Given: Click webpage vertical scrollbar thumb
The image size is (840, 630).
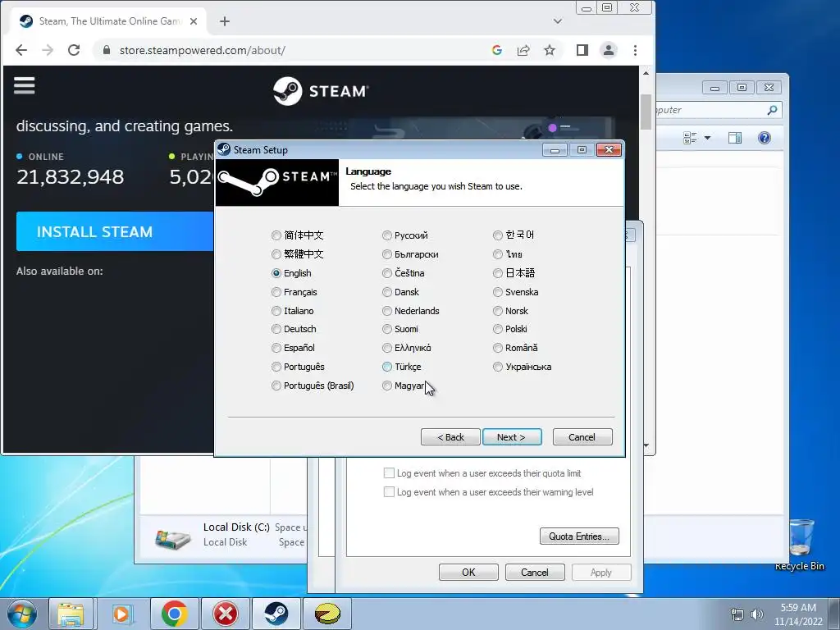Looking at the screenshot, I should pyautogui.click(x=646, y=112).
